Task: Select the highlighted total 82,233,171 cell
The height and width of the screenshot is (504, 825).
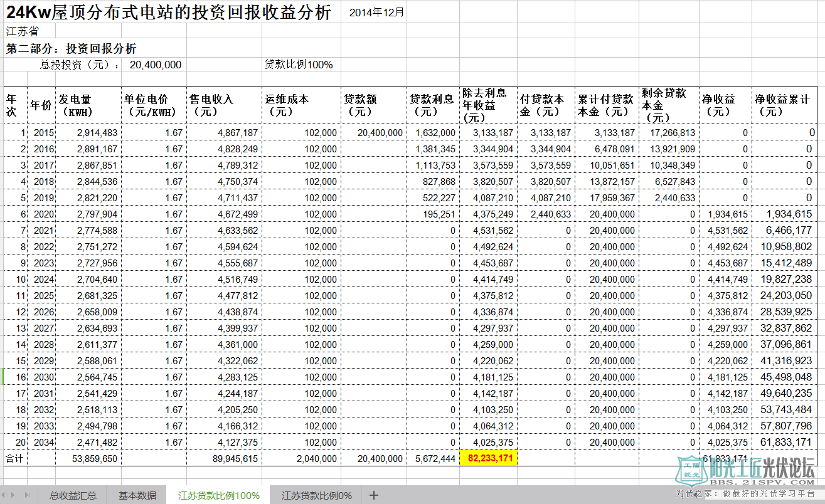Action: pos(488,459)
